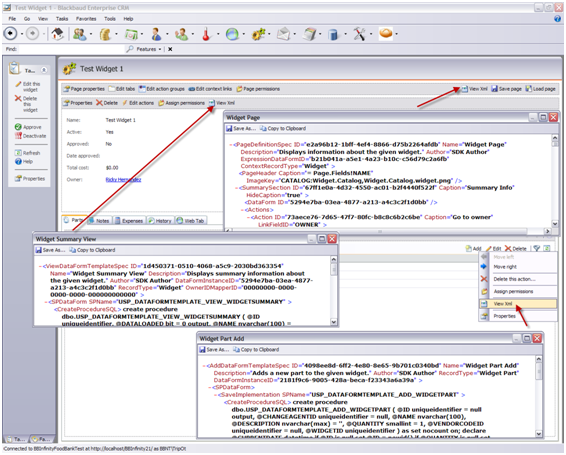Close the Find bar with the X

point(170,49)
